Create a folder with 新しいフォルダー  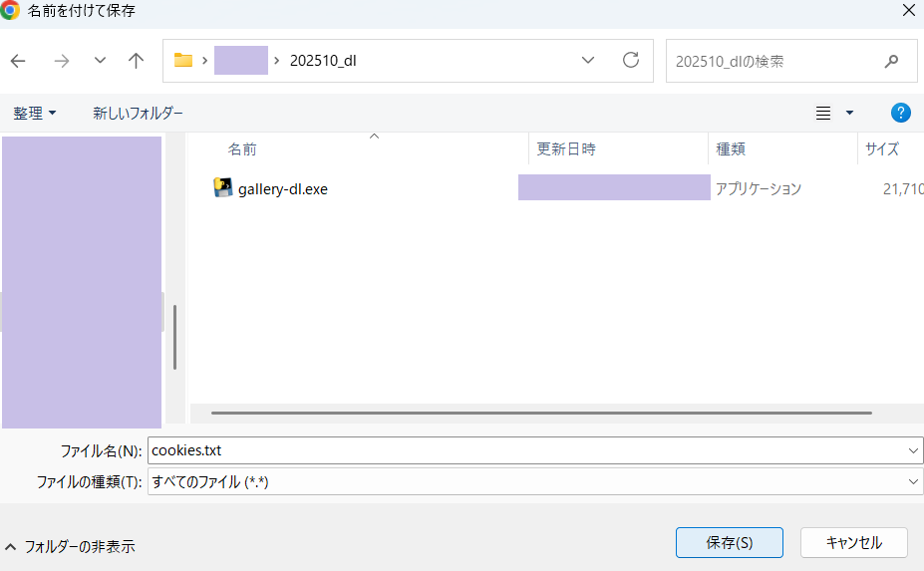coord(138,114)
